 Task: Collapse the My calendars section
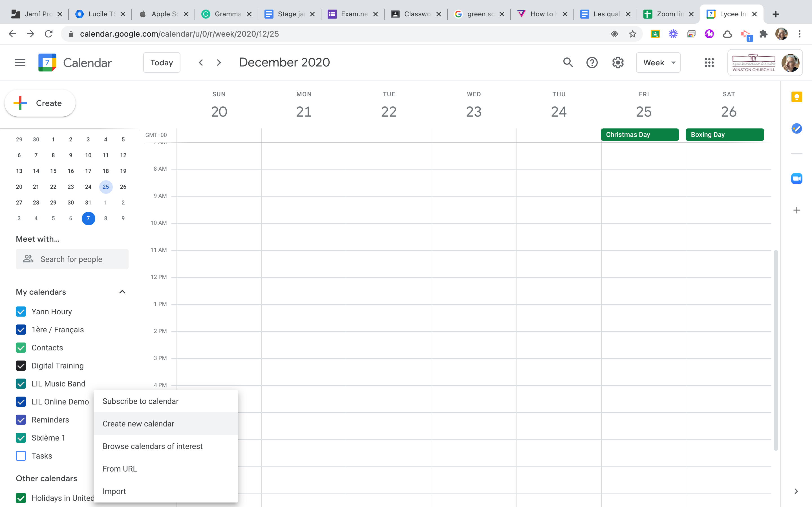122,292
